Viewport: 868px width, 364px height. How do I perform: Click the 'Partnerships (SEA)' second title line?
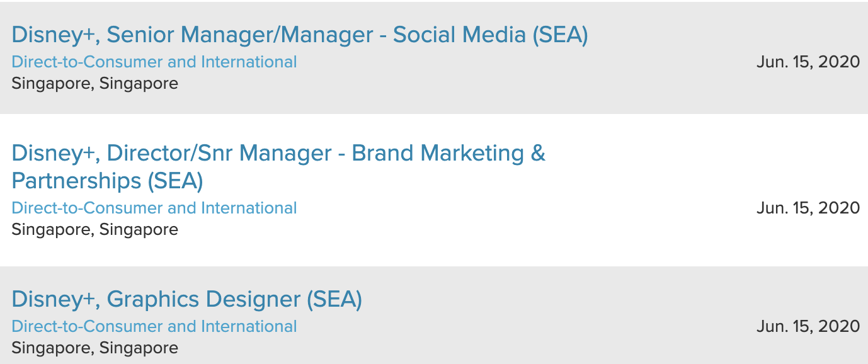click(x=107, y=181)
